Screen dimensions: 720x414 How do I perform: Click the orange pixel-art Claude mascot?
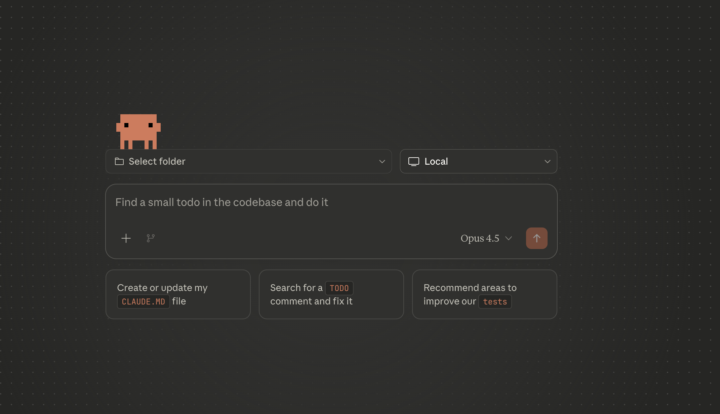(138, 131)
